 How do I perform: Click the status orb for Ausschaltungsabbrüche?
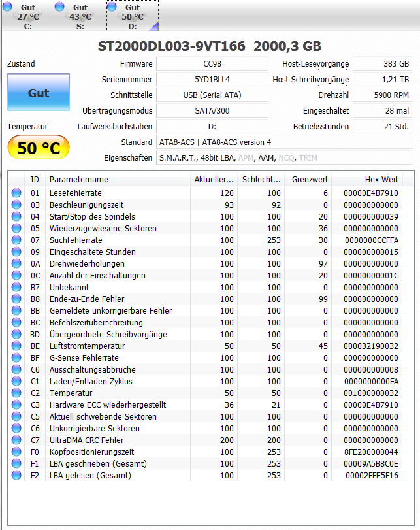pyautogui.click(x=16, y=369)
